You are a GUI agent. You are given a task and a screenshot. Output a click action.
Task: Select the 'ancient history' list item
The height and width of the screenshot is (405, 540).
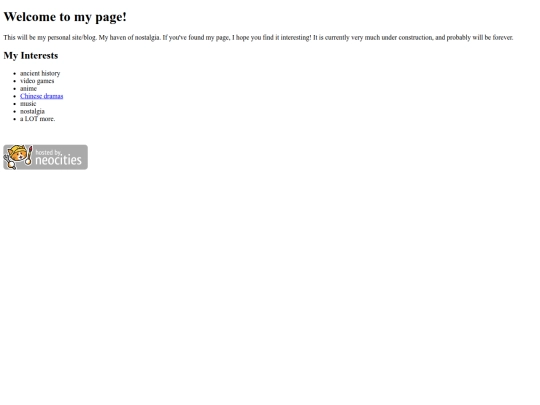(40, 73)
